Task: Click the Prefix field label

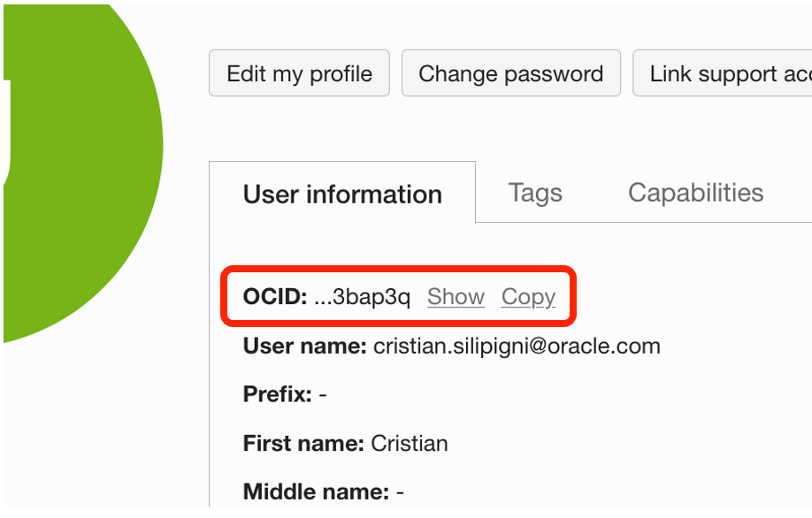Action: [x=277, y=394]
